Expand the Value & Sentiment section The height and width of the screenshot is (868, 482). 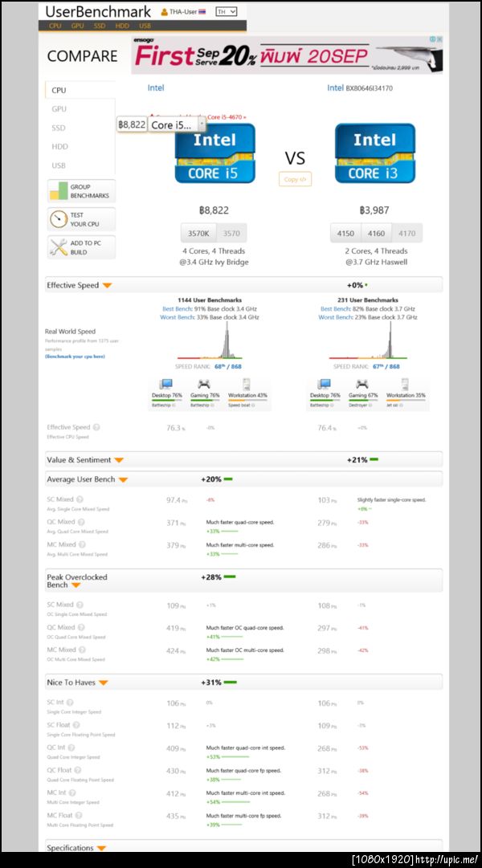tap(119, 460)
